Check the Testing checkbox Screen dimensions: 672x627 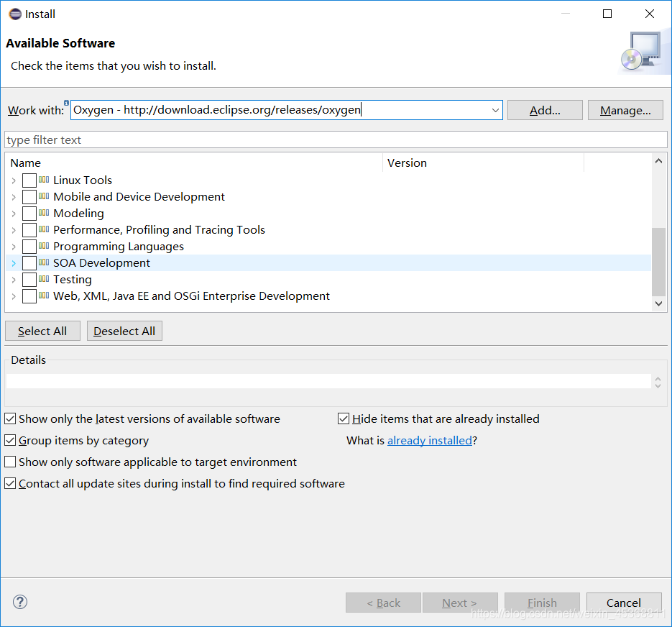click(29, 280)
